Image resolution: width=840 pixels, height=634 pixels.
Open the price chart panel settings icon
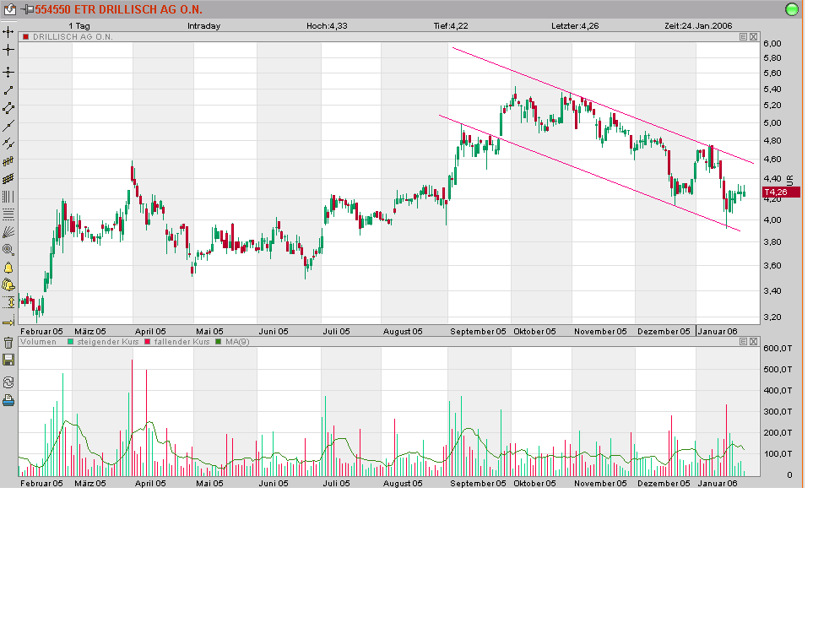[x=743, y=37]
